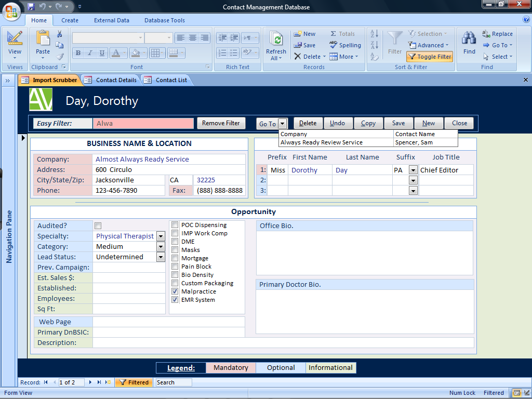Image resolution: width=532 pixels, height=399 pixels.
Task: Open the Specialty dropdown
Action: (161, 236)
